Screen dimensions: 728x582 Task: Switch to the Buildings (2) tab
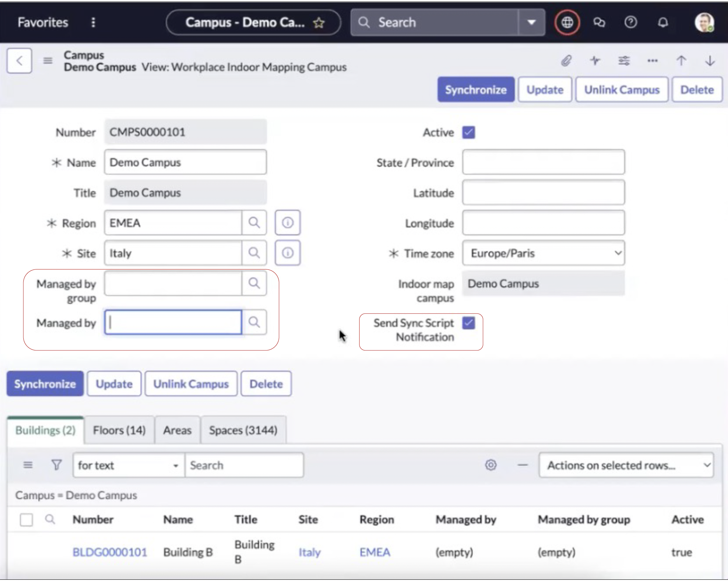point(45,430)
